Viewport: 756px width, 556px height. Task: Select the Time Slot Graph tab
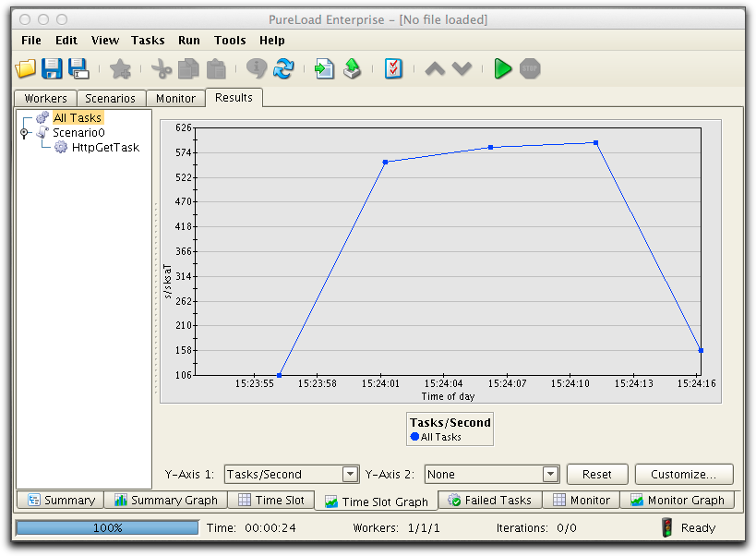pyautogui.click(x=376, y=502)
